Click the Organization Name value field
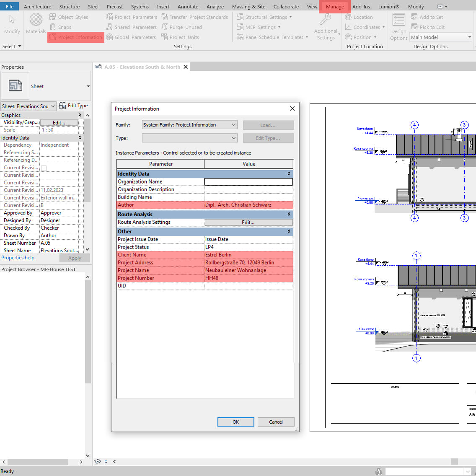Screen dimensions: 476x476 [x=248, y=181]
